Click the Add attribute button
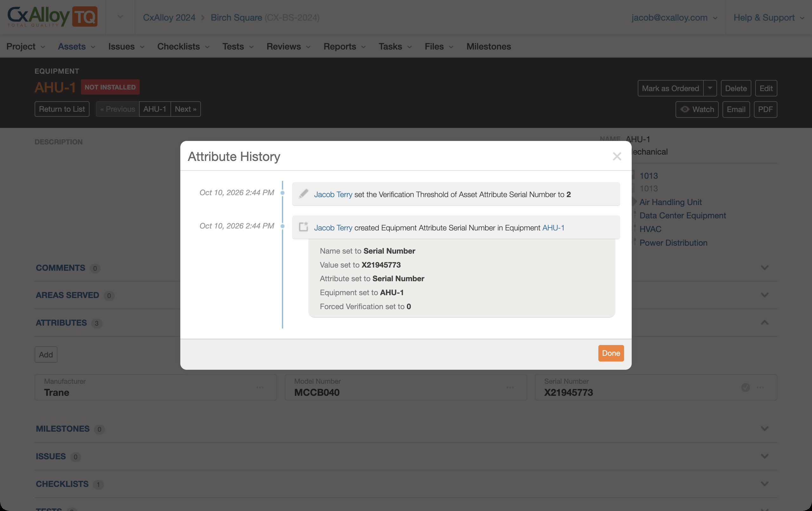 click(46, 354)
